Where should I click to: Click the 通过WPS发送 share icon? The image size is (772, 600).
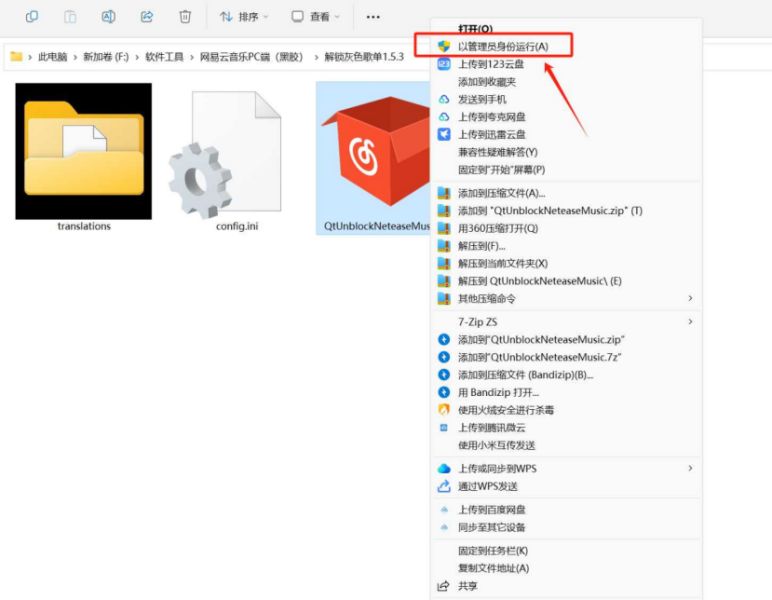[x=444, y=486]
